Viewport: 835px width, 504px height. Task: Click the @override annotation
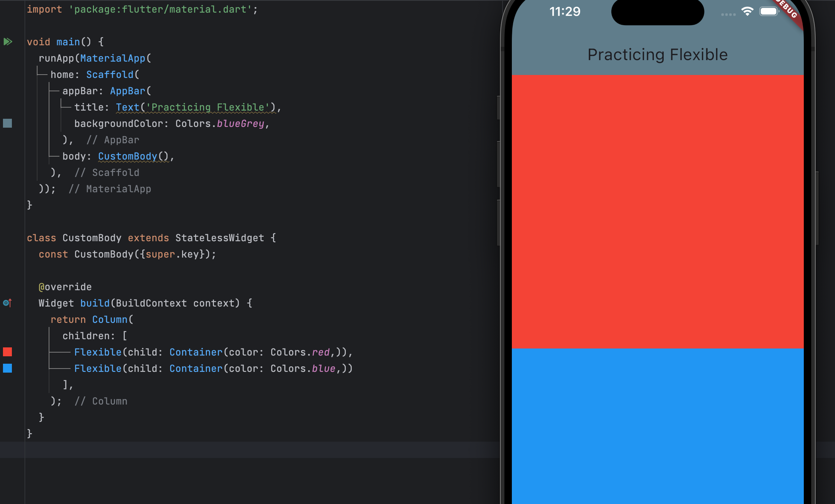click(x=65, y=287)
